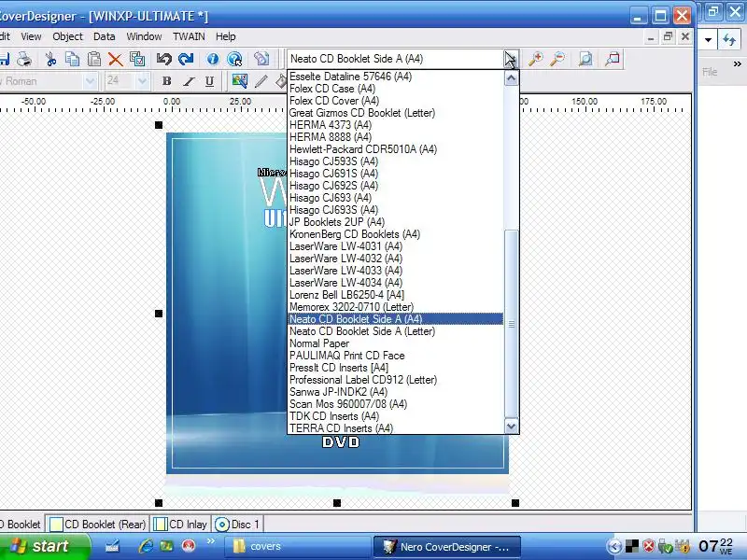Open the Data menu
747x560 pixels.
click(x=104, y=36)
